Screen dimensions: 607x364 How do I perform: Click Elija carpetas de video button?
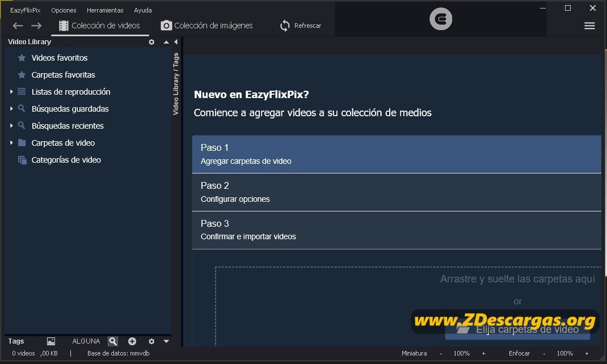(517, 329)
